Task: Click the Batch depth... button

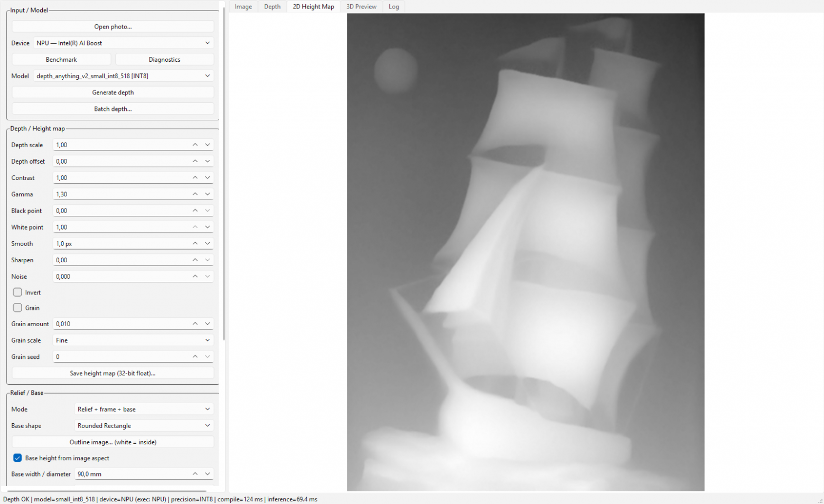Action: pos(113,109)
